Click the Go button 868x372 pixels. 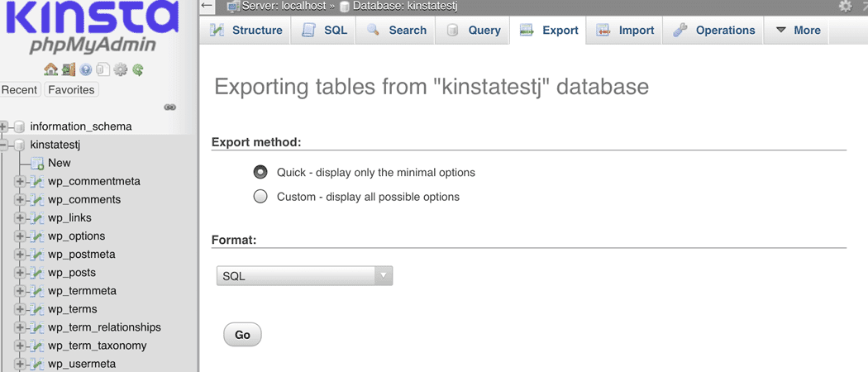242,335
